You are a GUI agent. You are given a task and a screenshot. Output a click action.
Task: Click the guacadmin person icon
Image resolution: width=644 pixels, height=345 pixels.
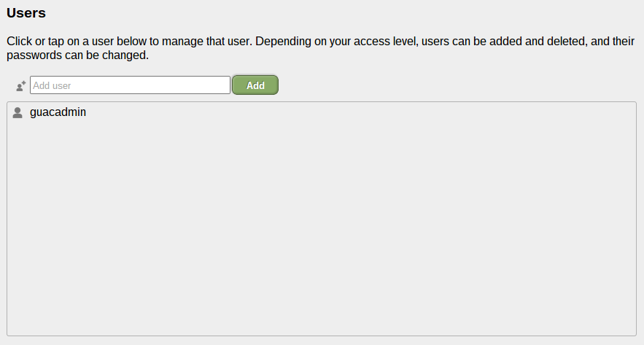click(x=18, y=113)
